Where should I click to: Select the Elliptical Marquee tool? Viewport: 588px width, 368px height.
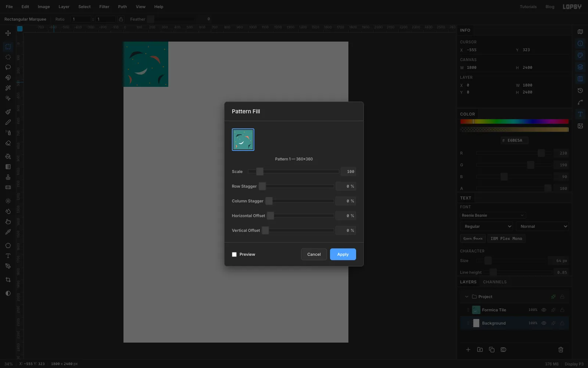(8, 57)
